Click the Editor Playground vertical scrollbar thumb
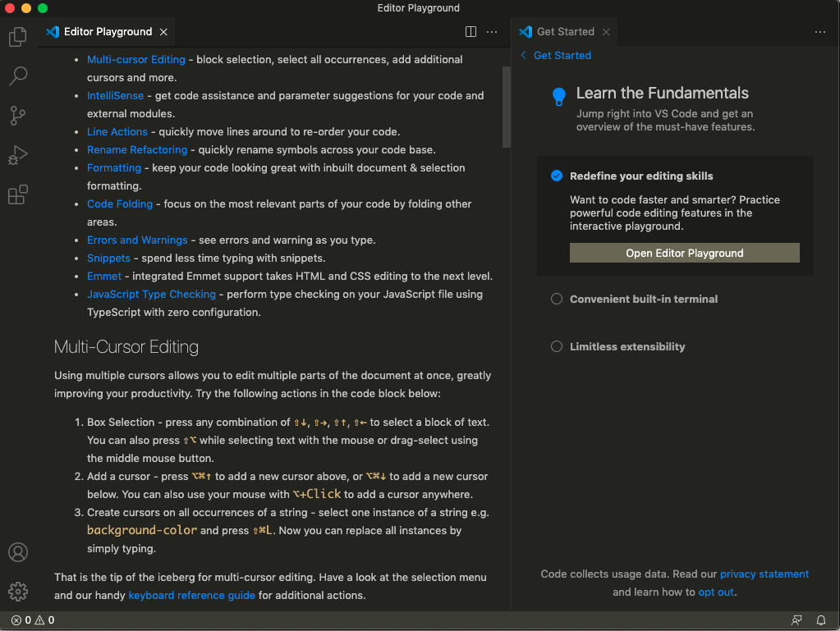840x631 pixels. [x=507, y=107]
